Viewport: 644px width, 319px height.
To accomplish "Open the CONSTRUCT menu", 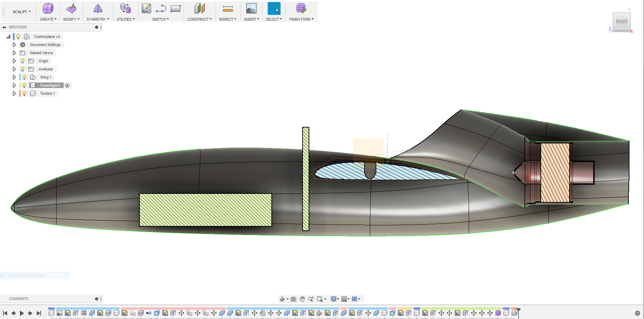I will 199,19.
